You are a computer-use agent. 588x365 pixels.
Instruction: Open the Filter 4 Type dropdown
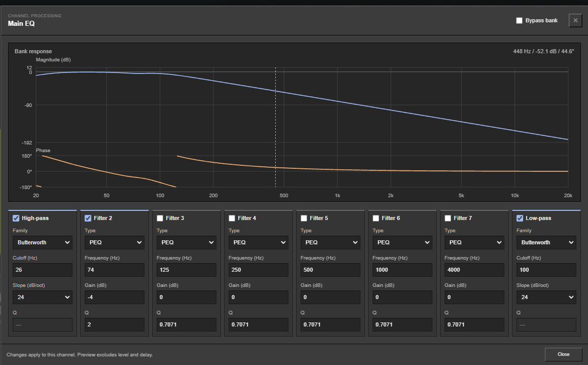coord(259,242)
